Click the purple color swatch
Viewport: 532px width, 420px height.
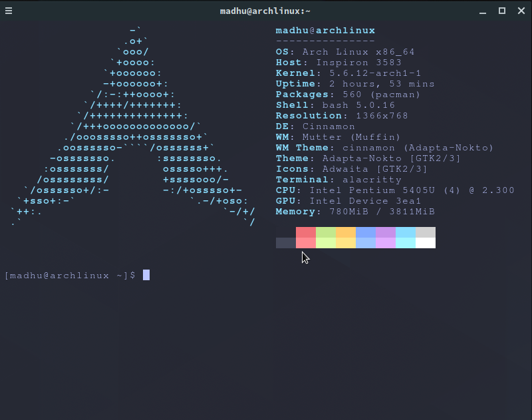coord(386,238)
